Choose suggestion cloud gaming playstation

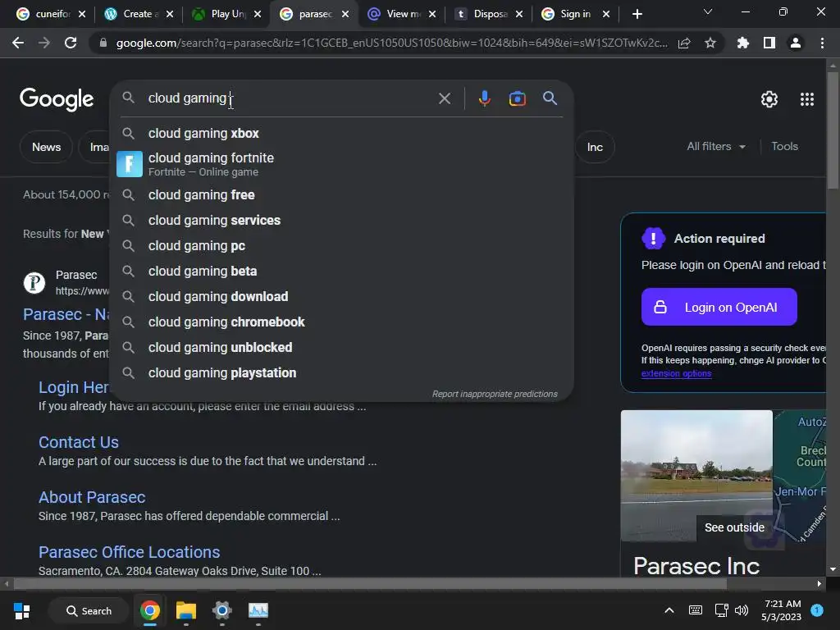tap(342, 373)
